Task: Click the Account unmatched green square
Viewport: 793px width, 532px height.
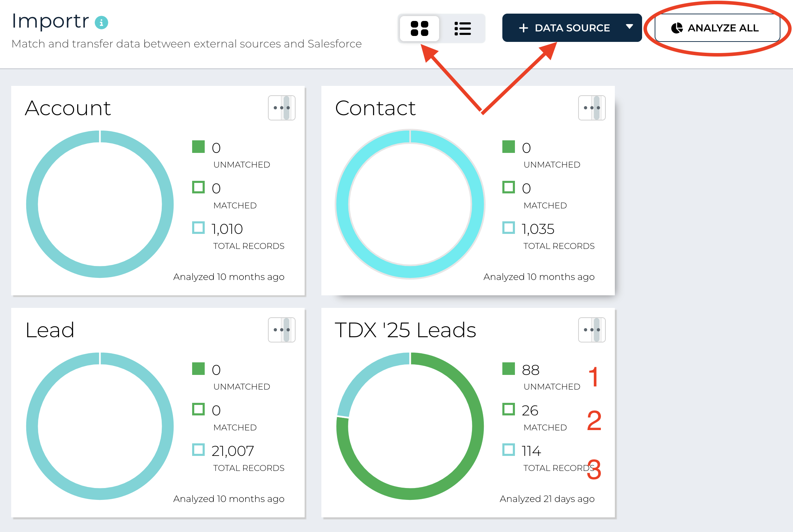Action: 198,147
